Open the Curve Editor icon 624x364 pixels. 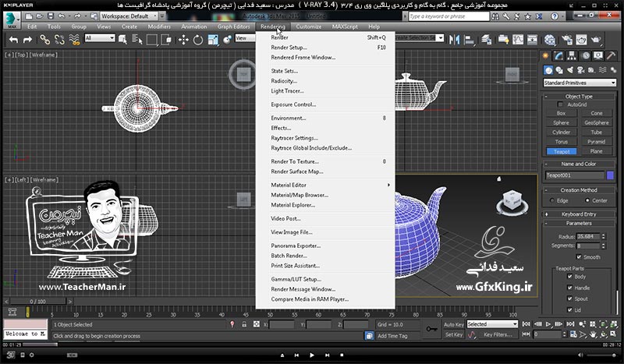[x=518, y=40]
